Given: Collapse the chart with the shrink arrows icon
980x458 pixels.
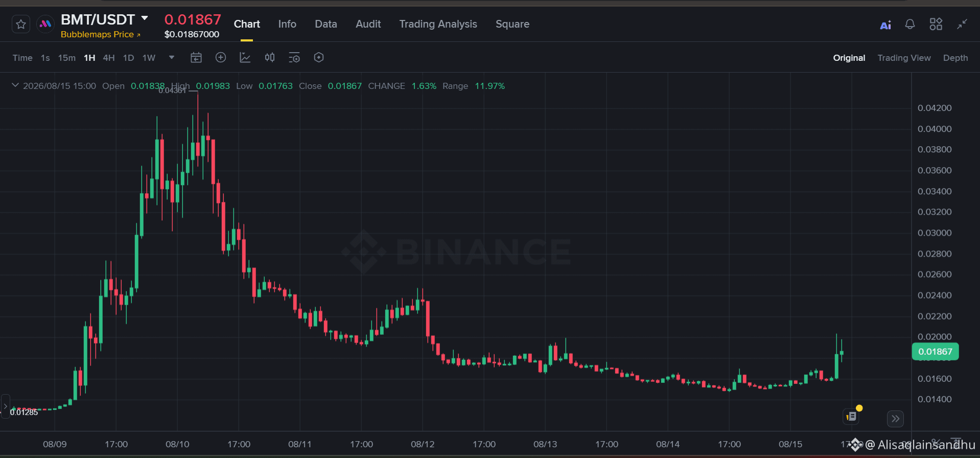Looking at the screenshot, I should (x=962, y=24).
